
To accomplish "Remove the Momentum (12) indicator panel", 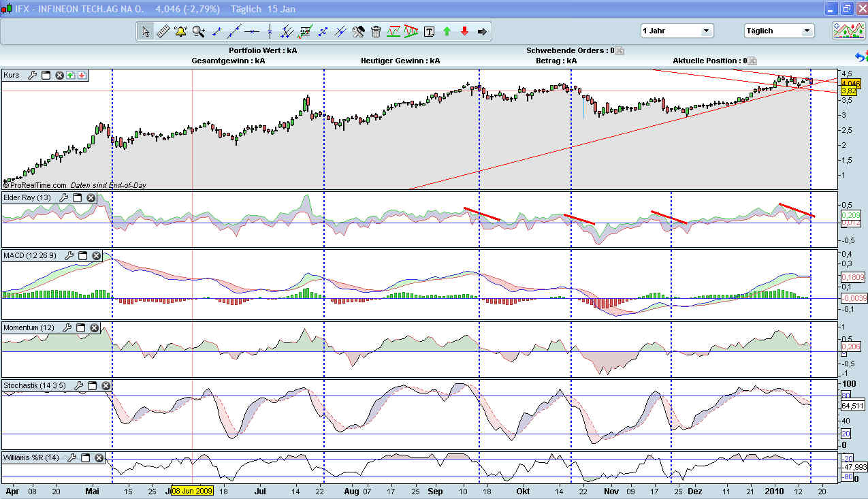I will [94, 328].
